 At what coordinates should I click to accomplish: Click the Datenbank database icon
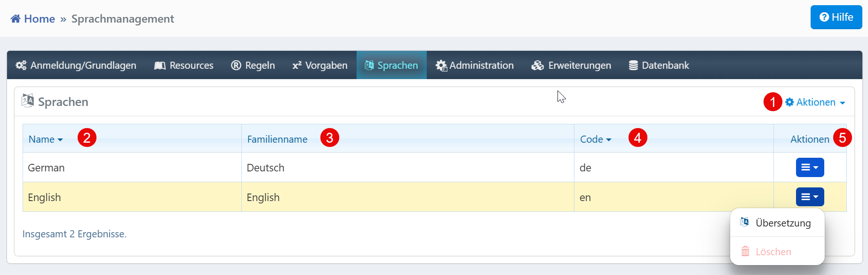coord(633,65)
